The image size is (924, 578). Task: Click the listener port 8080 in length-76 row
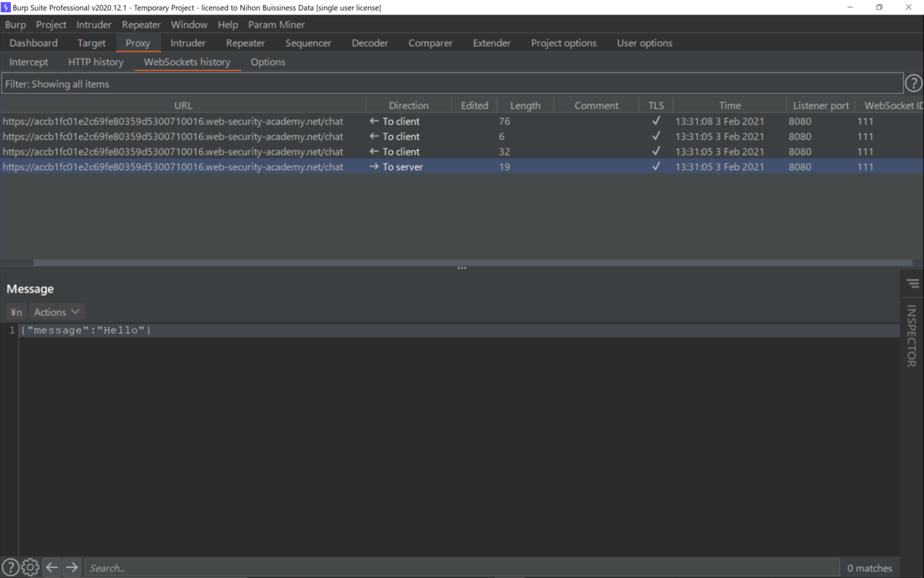tap(800, 121)
